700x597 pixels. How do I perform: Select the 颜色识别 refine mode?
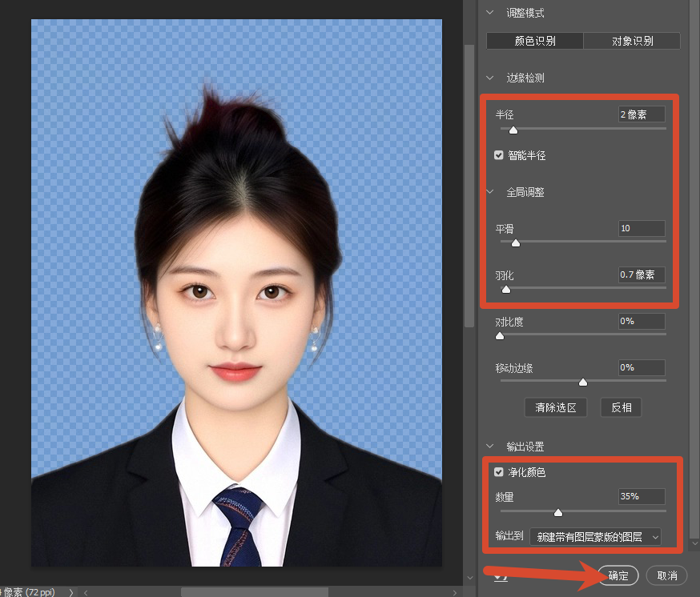point(535,41)
